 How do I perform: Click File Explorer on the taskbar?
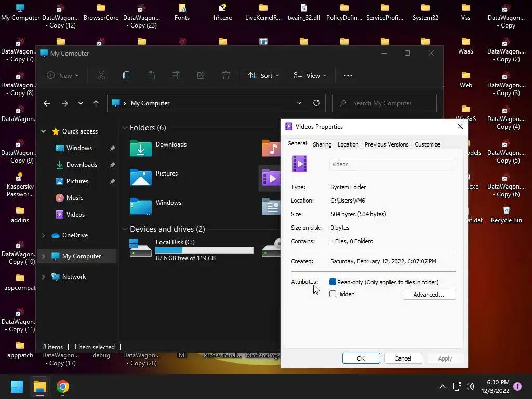point(39,387)
